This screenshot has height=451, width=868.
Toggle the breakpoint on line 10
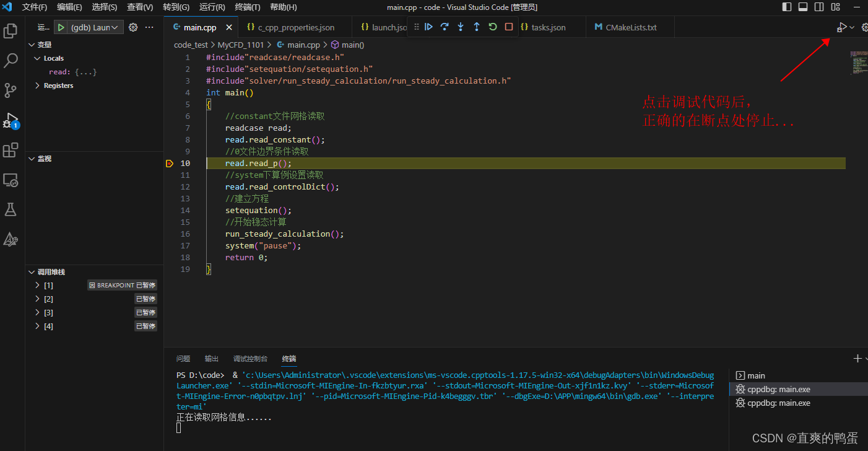click(x=170, y=163)
